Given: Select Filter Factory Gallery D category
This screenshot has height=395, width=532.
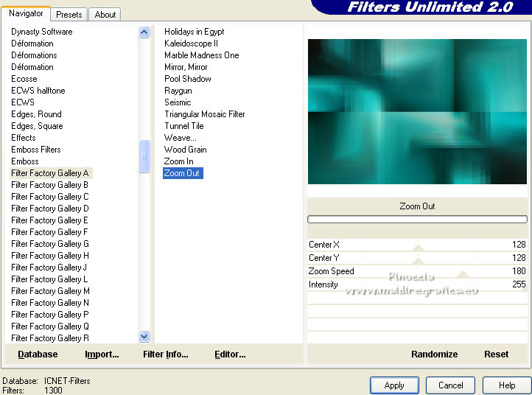Looking at the screenshot, I should pos(49,209).
